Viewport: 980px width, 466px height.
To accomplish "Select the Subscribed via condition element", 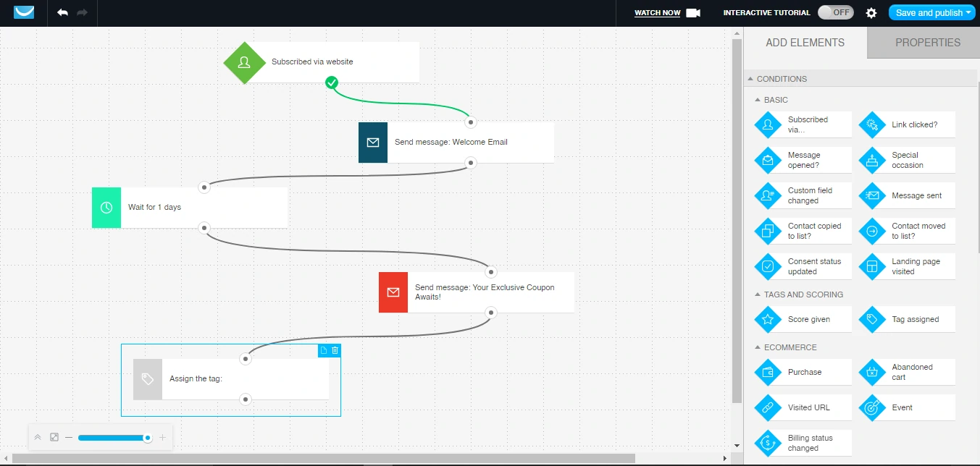I will (x=803, y=124).
